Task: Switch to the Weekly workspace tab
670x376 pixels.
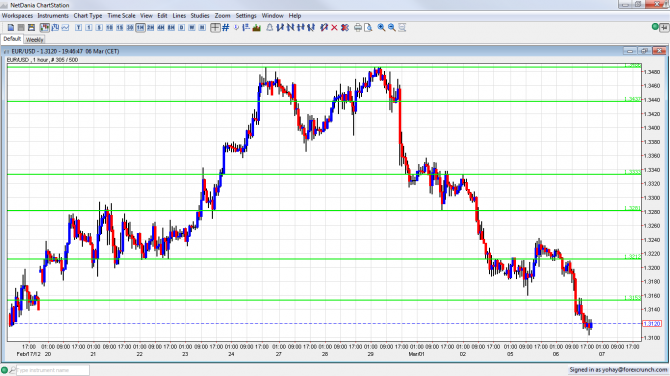Action: 34,40
